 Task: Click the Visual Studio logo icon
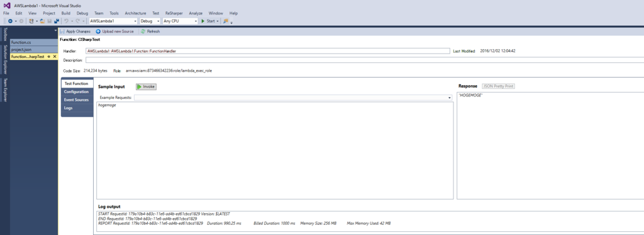tap(8, 6)
